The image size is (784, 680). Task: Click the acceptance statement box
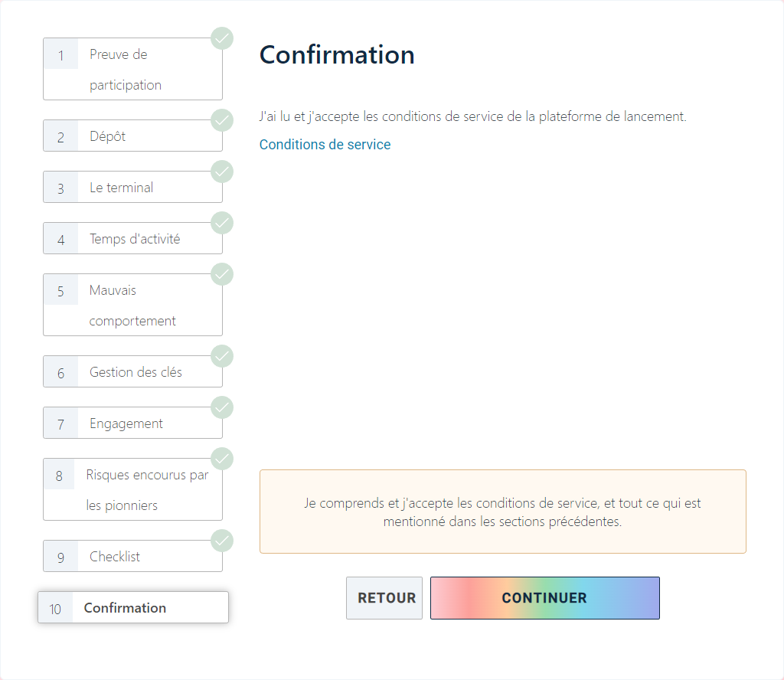[x=502, y=512]
